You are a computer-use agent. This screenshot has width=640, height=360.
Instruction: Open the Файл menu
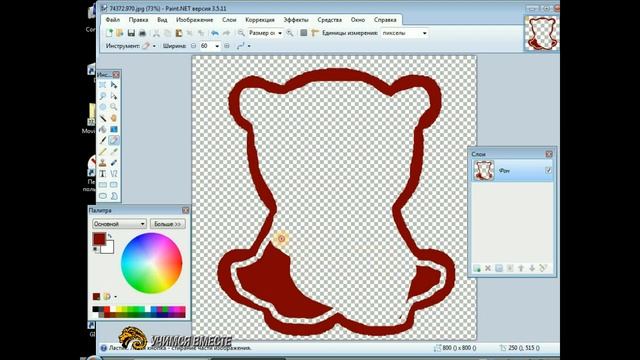coord(113,20)
